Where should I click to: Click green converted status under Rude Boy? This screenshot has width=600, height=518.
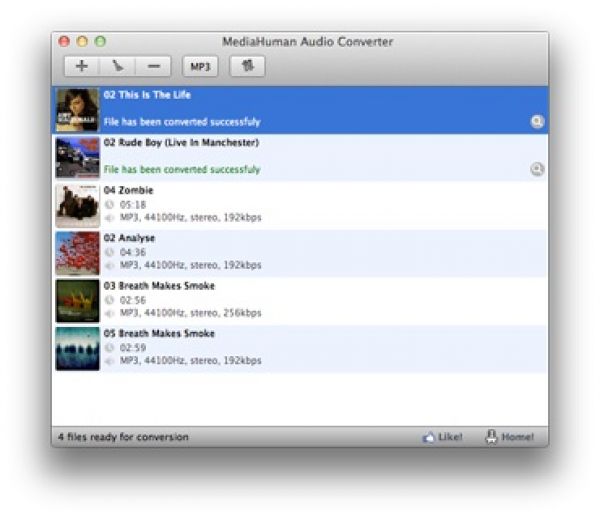[182, 169]
